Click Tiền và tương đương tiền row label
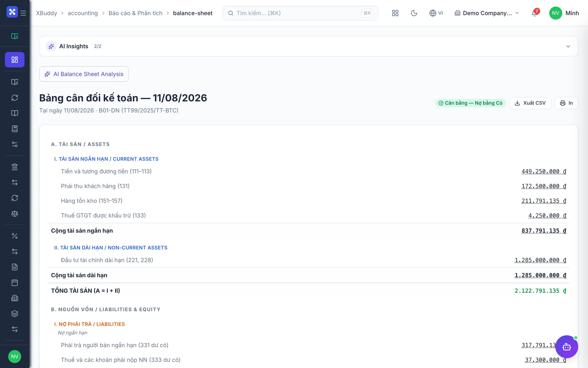This screenshot has height=368, width=588. [106, 171]
